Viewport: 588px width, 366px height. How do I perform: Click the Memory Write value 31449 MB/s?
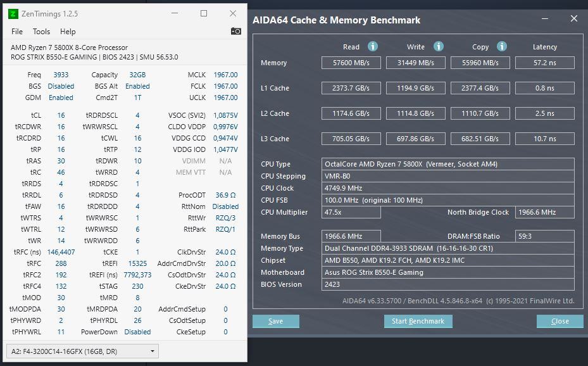click(x=415, y=63)
